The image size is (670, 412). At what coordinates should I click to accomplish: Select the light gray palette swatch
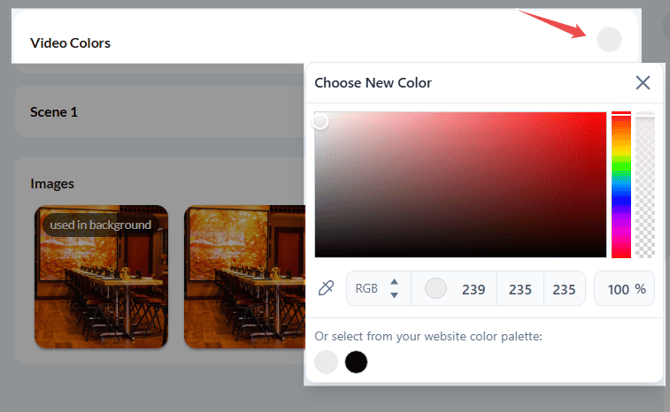[326, 362]
